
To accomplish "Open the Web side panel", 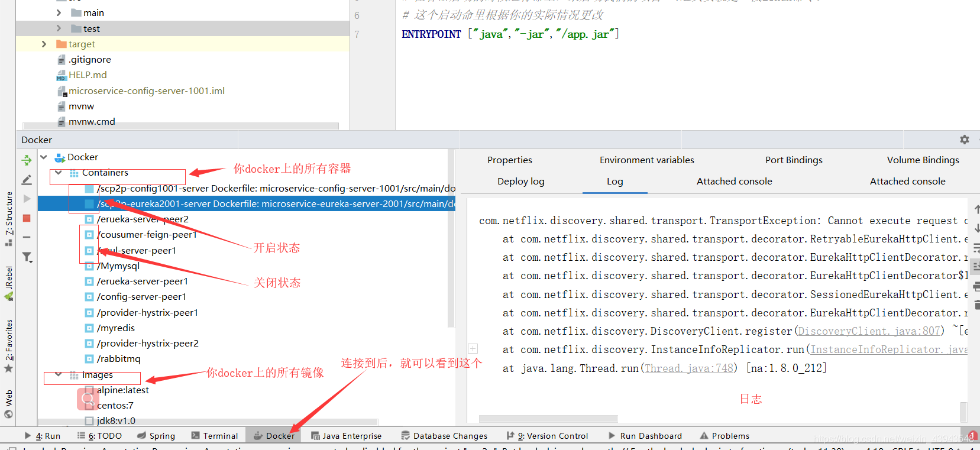I will (x=9, y=403).
